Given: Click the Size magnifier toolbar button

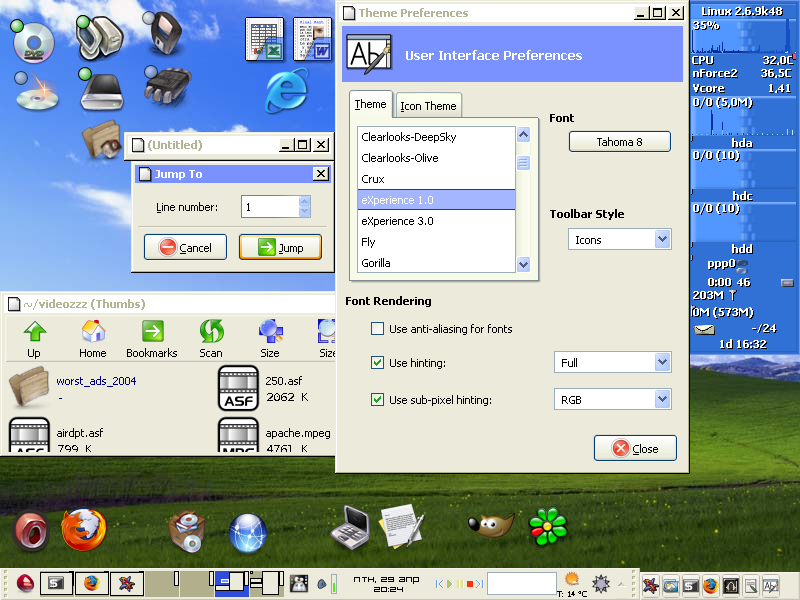Looking at the screenshot, I should tap(270, 339).
